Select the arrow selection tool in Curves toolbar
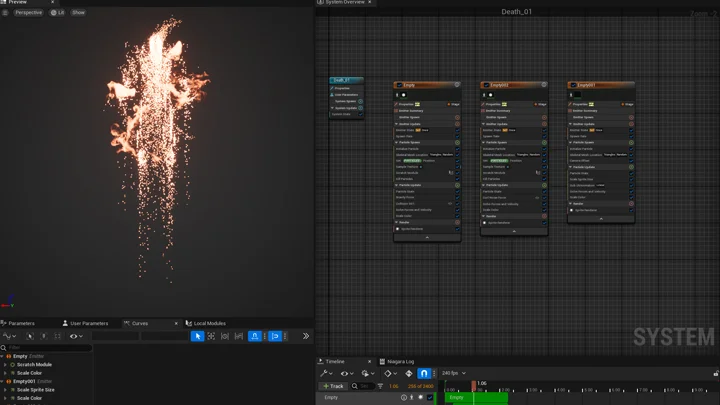Image resolution: width=720 pixels, height=405 pixels. pos(197,336)
